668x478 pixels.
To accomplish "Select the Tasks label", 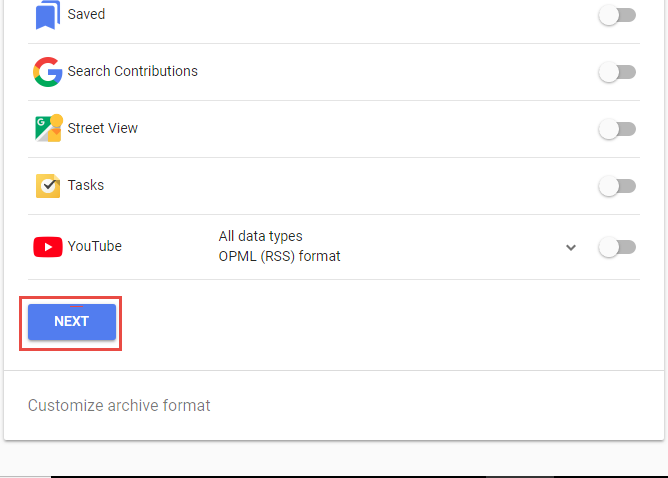I will point(86,185).
